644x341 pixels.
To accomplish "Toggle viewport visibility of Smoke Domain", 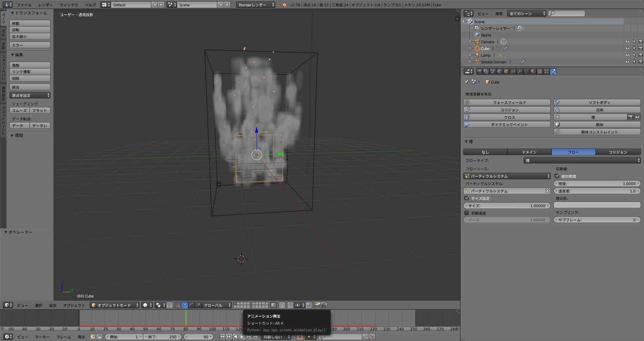I will point(627,62).
